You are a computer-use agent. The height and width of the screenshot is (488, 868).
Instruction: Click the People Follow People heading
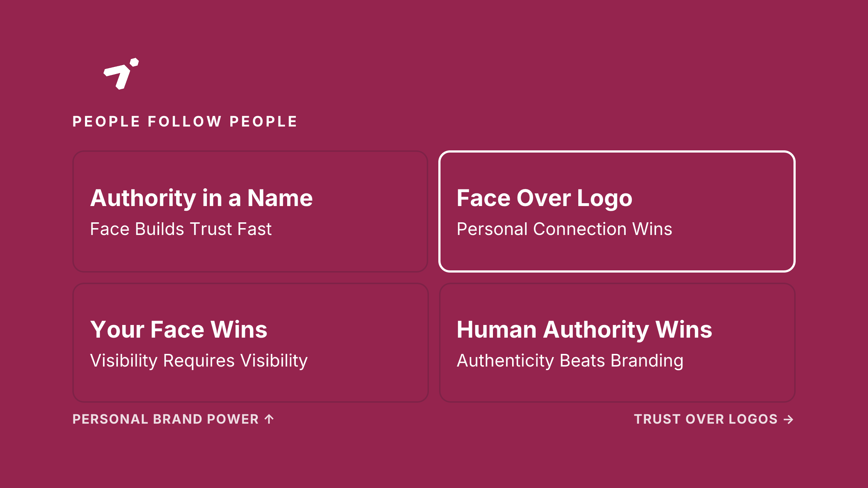[185, 121]
